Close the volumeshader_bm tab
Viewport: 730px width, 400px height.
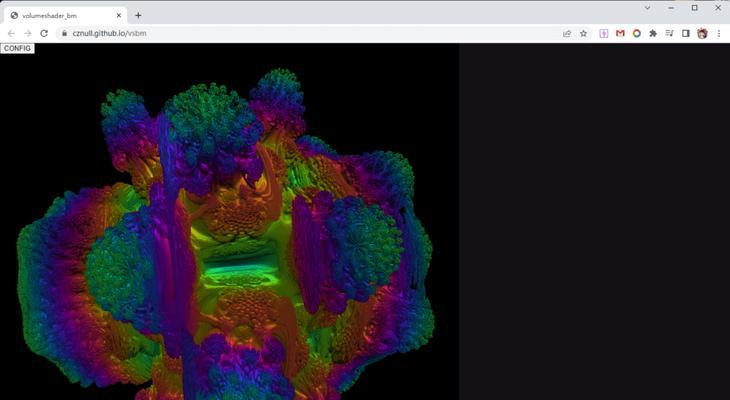(x=119, y=15)
